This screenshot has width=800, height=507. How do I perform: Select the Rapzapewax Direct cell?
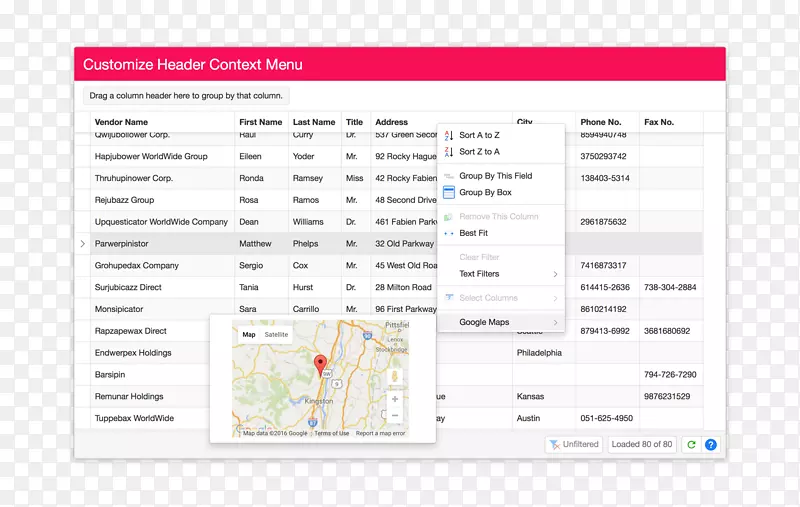tap(150, 331)
